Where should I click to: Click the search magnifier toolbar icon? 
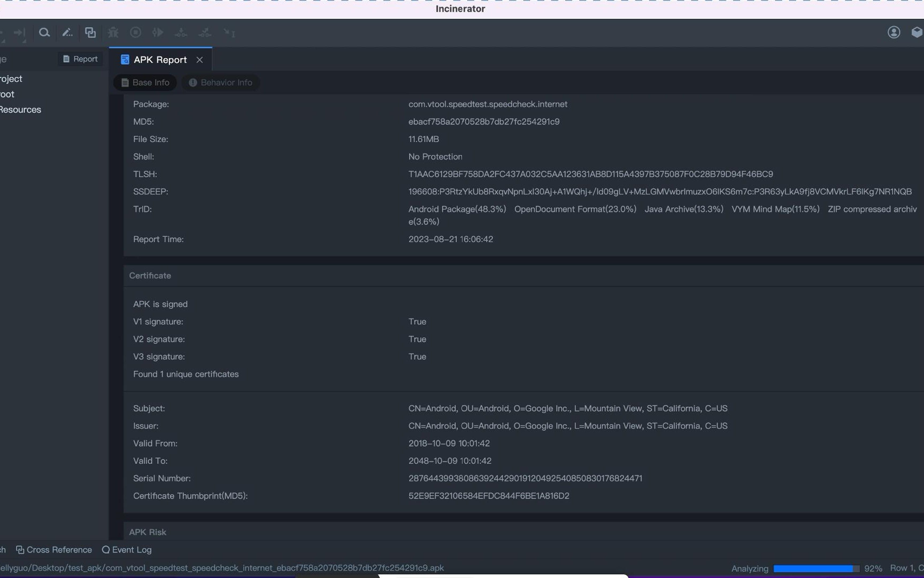coord(44,32)
